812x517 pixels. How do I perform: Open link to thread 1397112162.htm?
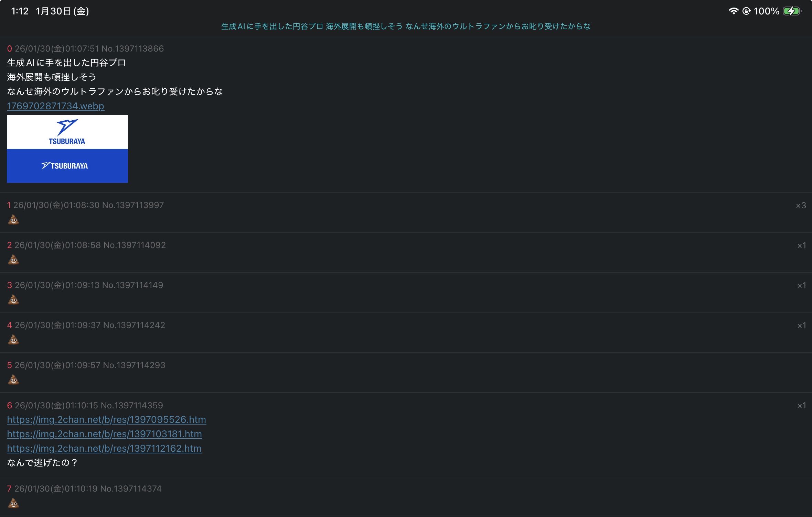pyautogui.click(x=104, y=448)
